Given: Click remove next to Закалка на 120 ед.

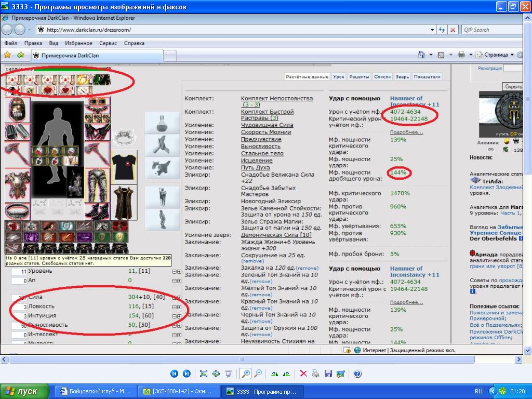Looking at the screenshot, I should coord(308,268).
